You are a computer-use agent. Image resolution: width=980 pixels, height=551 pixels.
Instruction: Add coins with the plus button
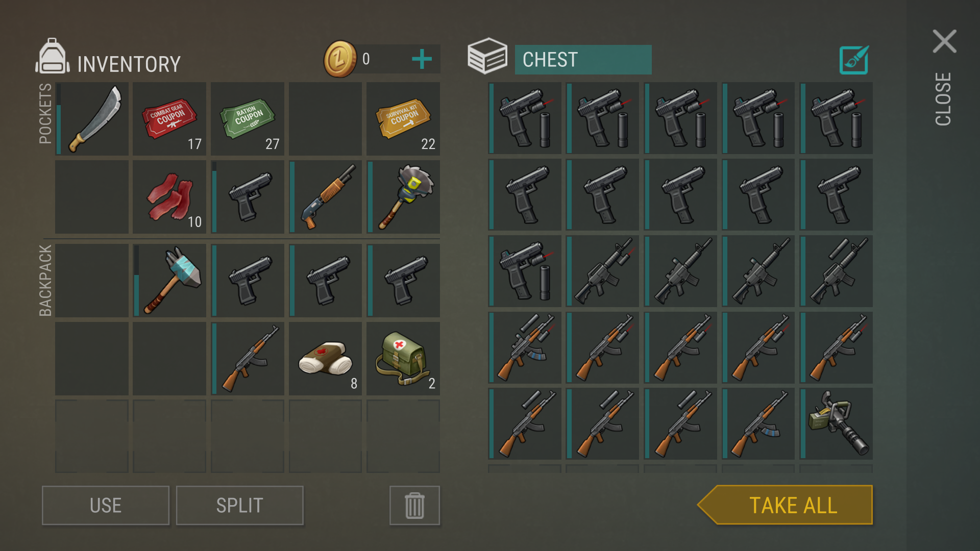click(x=422, y=59)
